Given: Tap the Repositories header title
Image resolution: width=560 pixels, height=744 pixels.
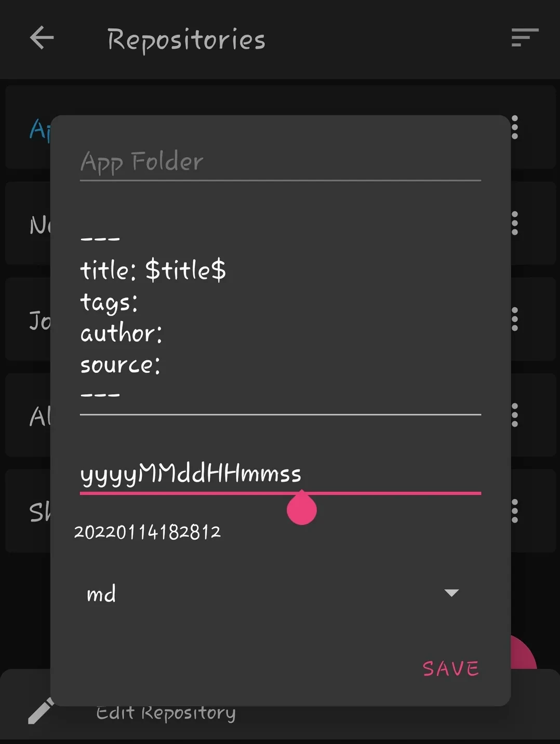Looking at the screenshot, I should coord(186,40).
